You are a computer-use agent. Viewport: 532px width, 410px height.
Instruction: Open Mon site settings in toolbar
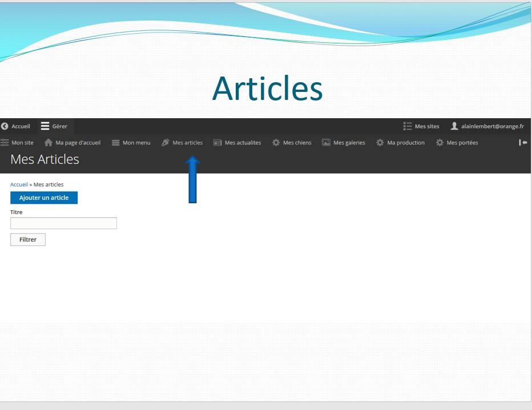[17, 143]
